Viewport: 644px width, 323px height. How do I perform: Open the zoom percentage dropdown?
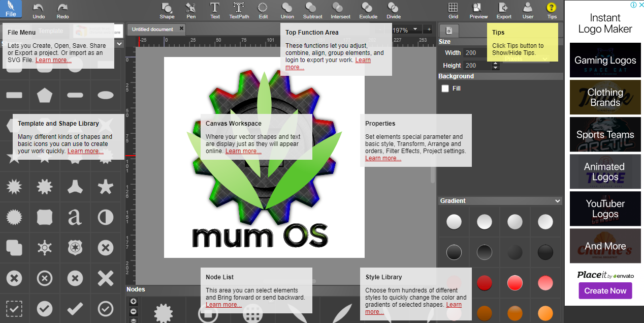tap(415, 29)
